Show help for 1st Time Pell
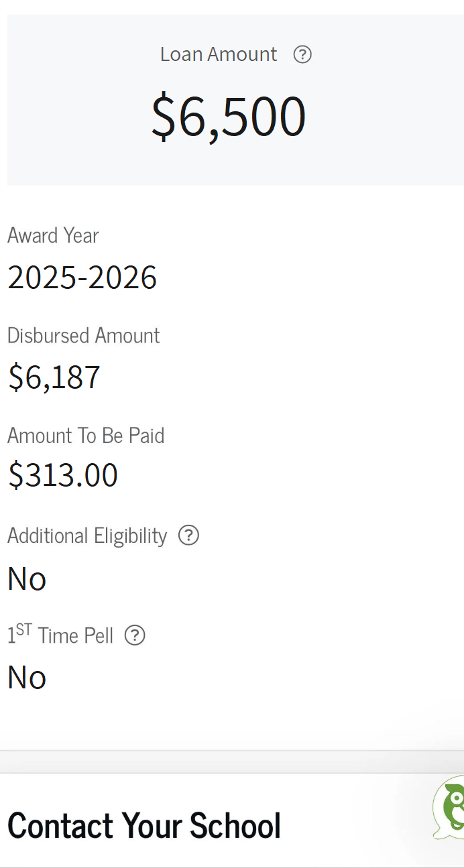The height and width of the screenshot is (868, 464). 135,635
